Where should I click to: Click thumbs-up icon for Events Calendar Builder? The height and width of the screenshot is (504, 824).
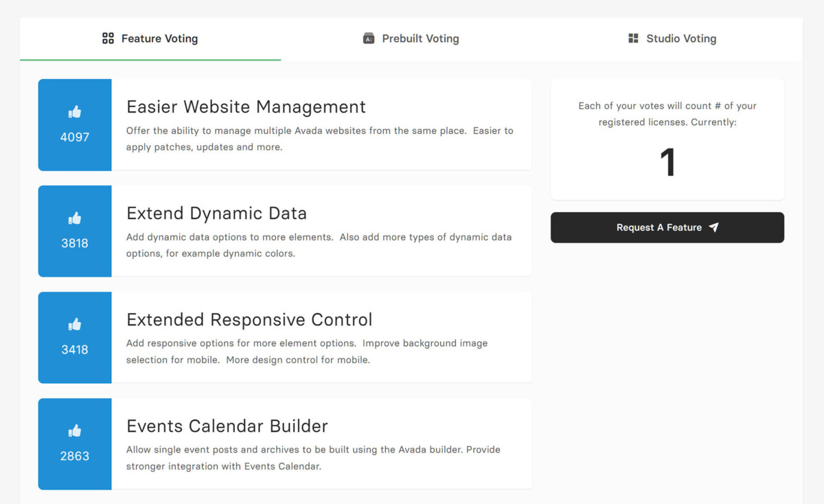pos(75,431)
